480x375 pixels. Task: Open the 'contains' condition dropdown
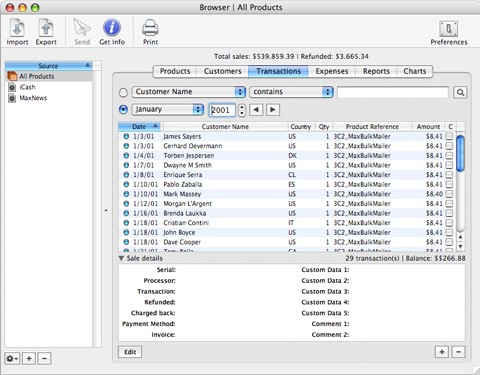(x=291, y=92)
